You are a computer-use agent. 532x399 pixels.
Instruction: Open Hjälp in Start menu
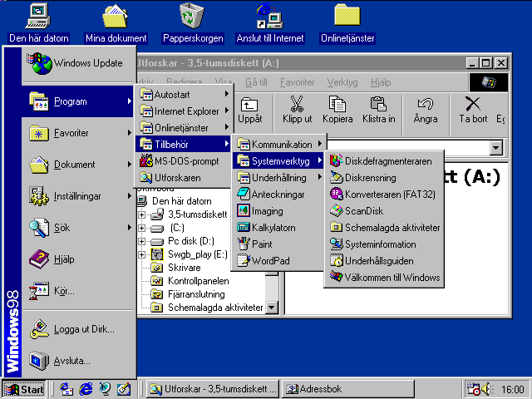(x=78, y=259)
